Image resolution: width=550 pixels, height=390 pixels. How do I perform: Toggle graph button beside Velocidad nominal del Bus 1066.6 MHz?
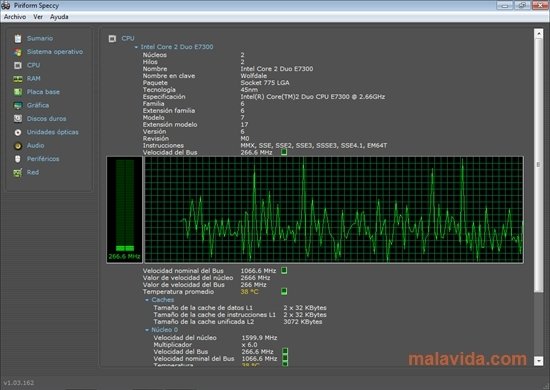click(284, 270)
